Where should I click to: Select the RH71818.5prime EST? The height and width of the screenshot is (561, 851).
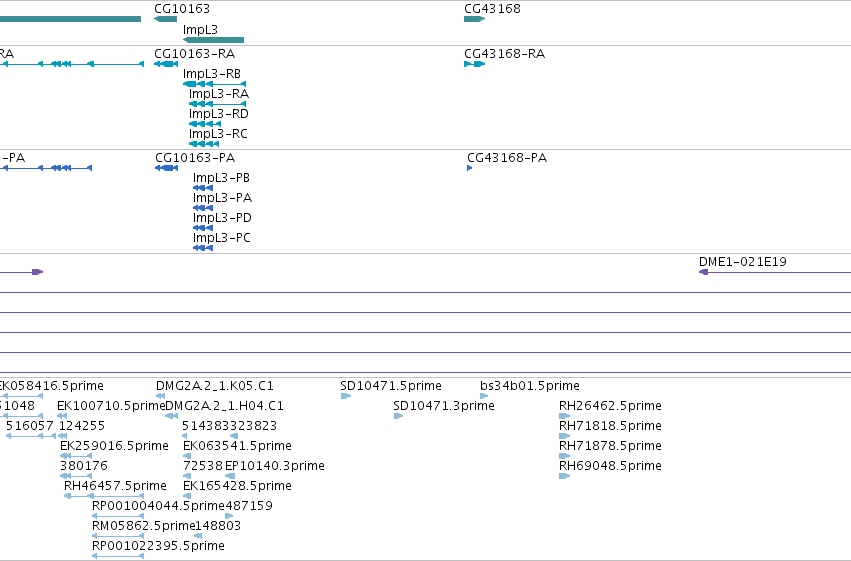pos(564,437)
